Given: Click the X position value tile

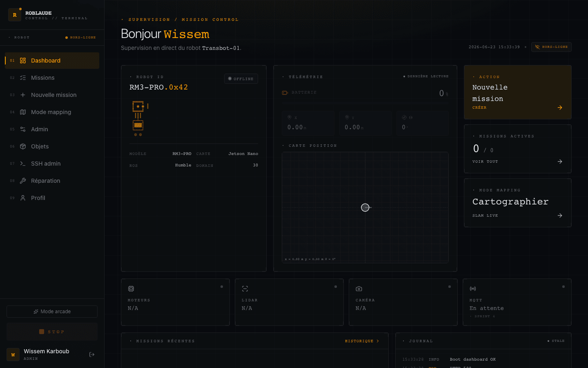Looking at the screenshot, I should (308, 123).
